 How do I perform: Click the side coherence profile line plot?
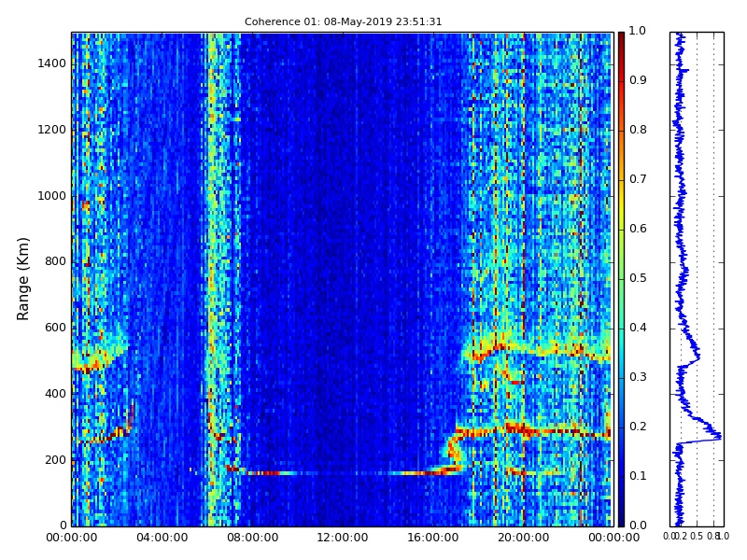(x=697, y=279)
